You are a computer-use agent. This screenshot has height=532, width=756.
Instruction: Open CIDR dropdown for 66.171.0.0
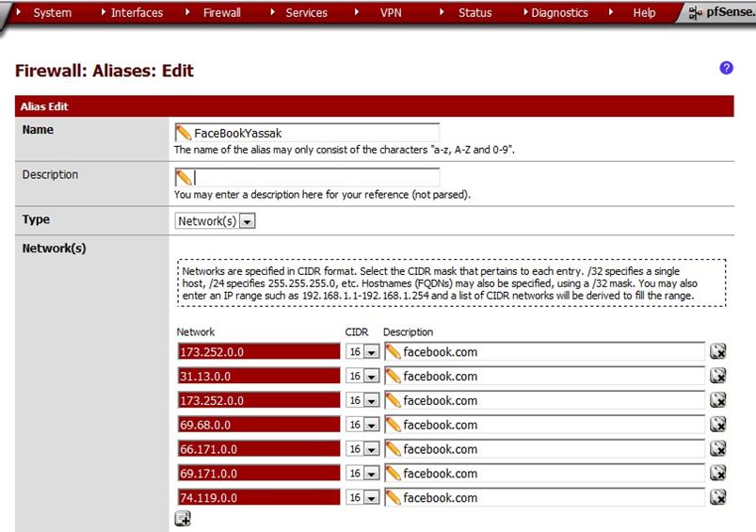point(362,449)
